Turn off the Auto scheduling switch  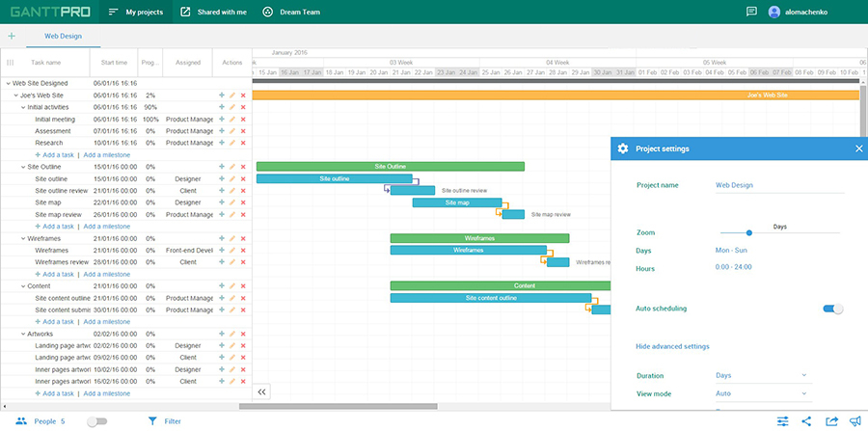click(x=833, y=309)
